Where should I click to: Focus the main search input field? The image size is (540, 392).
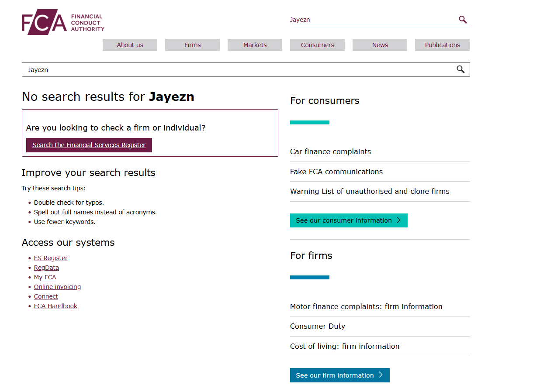coord(236,70)
